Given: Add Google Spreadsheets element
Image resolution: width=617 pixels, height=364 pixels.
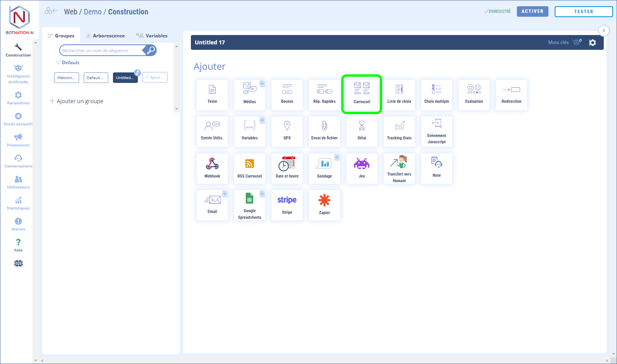Looking at the screenshot, I should click(x=249, y=205).
